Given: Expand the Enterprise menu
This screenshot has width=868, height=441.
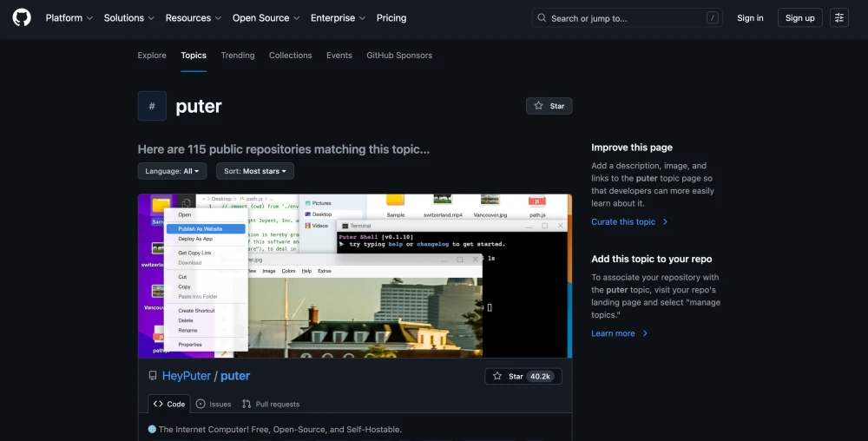Looking at the screenshot, I should pyautogui.click(x=338, y=17).
